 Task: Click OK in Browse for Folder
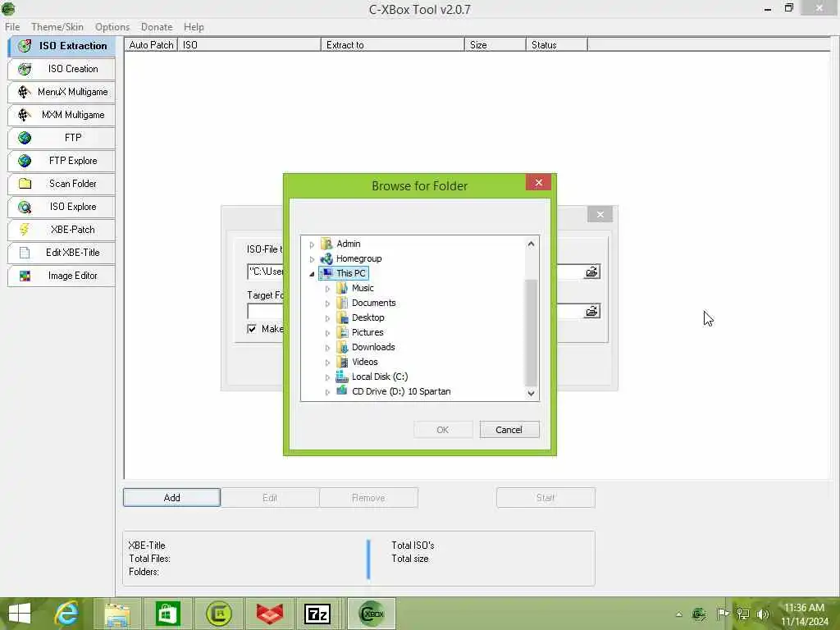coord(442,430)
